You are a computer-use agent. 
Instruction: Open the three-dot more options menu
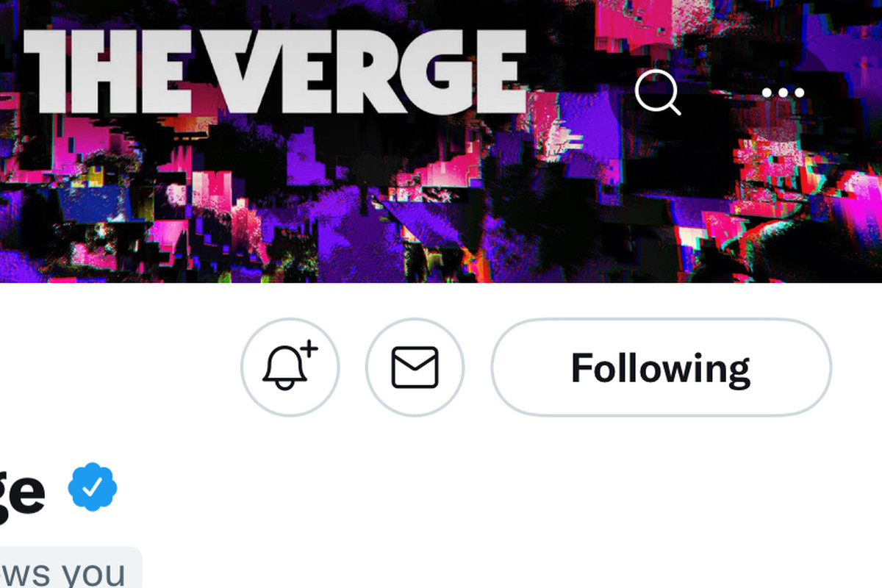pos(783,93)
